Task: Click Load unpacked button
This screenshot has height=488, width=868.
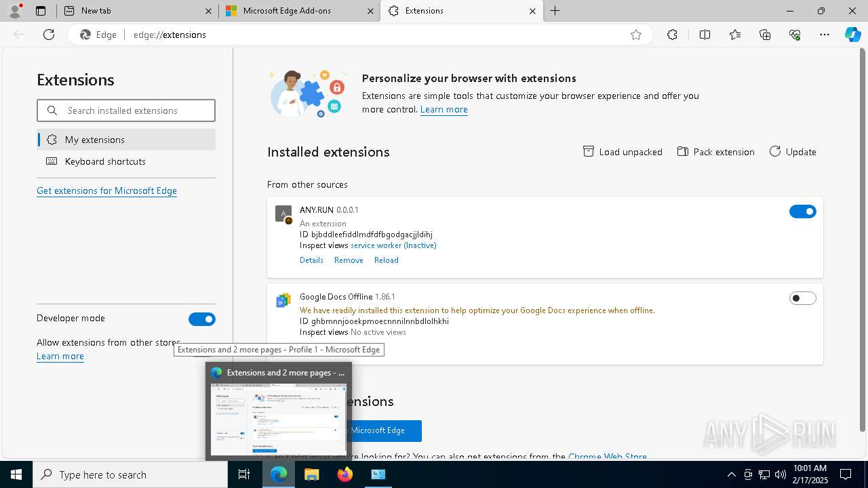Action: (623, 152)
